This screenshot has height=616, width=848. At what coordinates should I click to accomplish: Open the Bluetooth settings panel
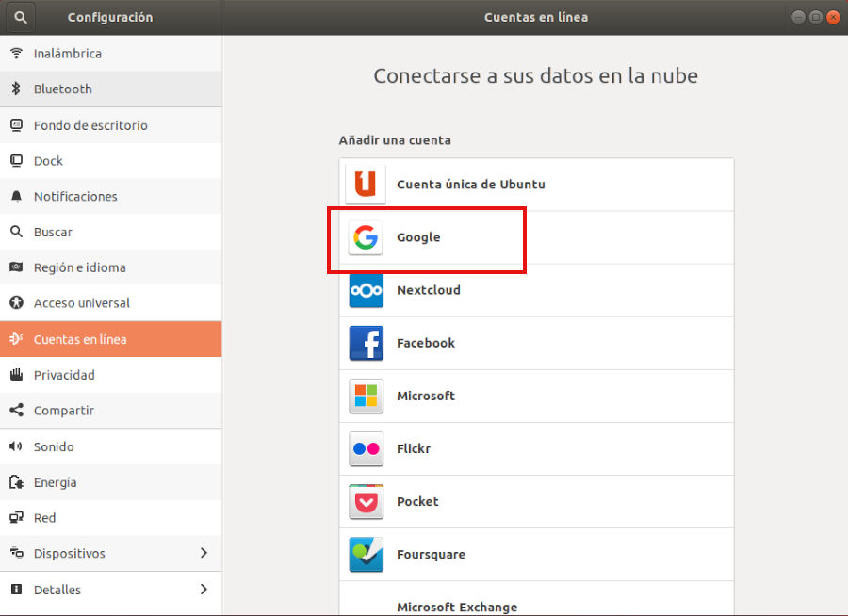(111, 89)
